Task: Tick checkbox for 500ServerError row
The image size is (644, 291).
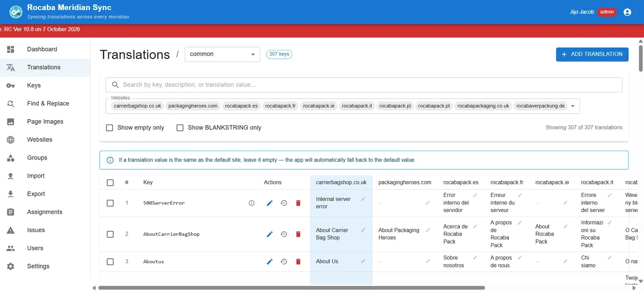Action: (110, 203)
